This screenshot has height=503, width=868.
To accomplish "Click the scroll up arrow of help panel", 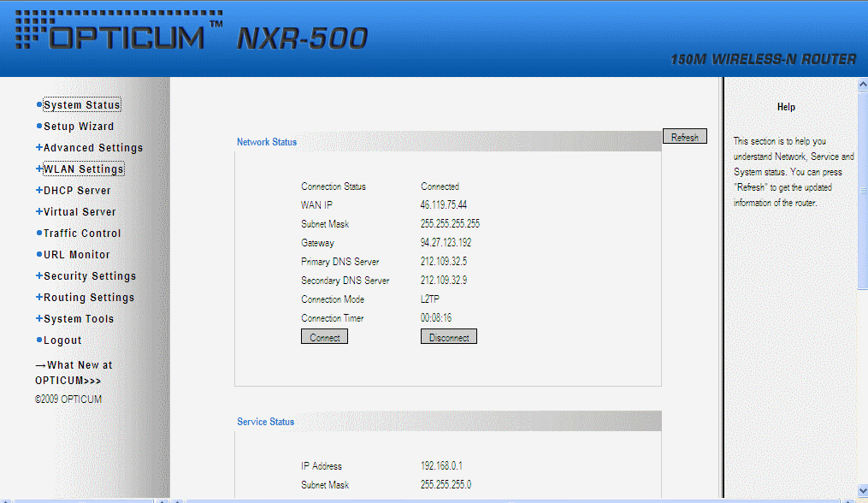I will point(863,84).
